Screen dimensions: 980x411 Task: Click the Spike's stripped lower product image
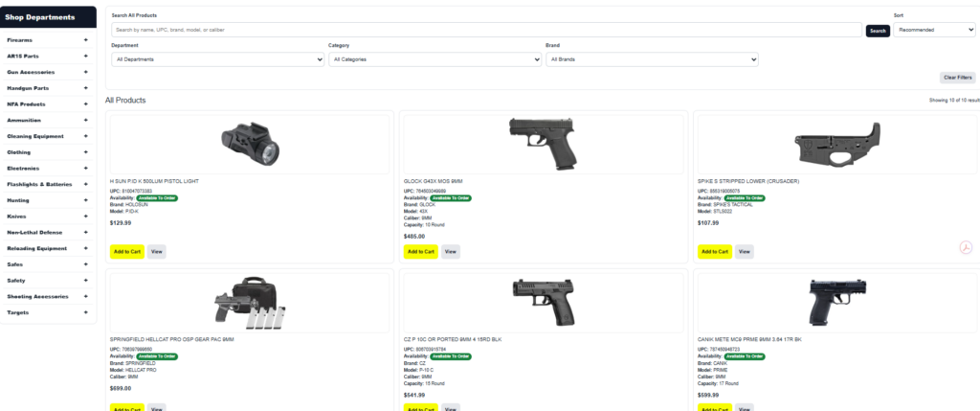pyautogui.click(x=836, y=145)
